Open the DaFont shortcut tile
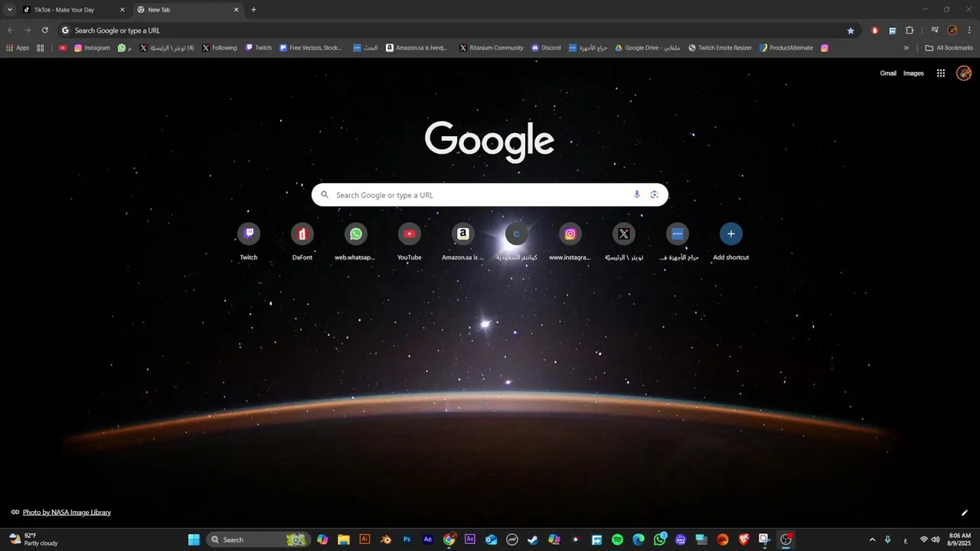The width and height of the screenshot is (980, 551). point(302,242)
